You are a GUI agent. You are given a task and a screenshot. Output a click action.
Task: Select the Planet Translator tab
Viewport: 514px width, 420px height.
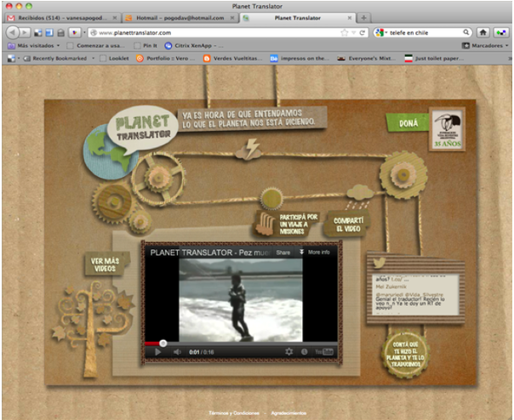297,18
